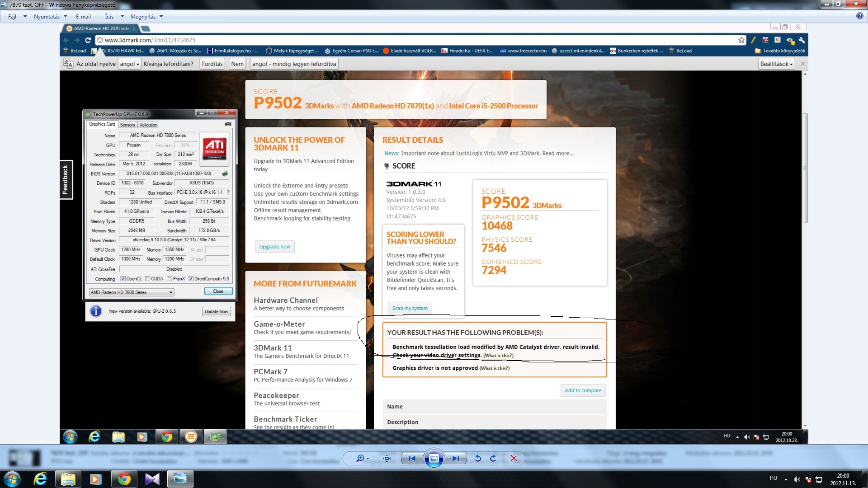This screenshot has height=488, width=868.
Task: Expand the Megnyitás dropdown arrow
Action: [161, 17]
